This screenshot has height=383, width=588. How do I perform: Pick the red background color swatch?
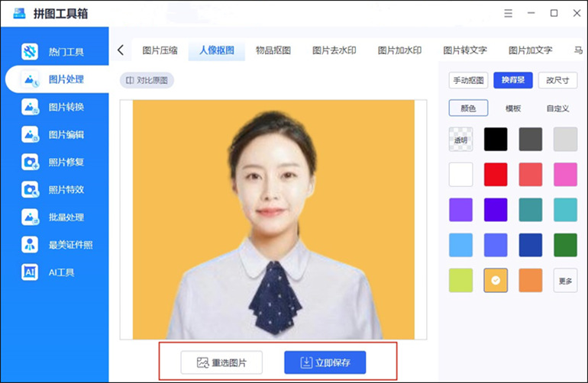point(496,174)
